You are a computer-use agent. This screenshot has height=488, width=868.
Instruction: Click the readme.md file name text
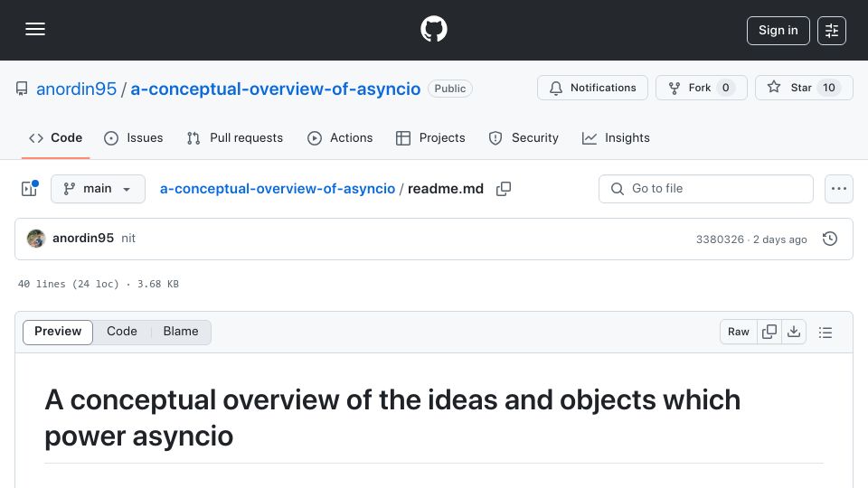pos(446,189)
